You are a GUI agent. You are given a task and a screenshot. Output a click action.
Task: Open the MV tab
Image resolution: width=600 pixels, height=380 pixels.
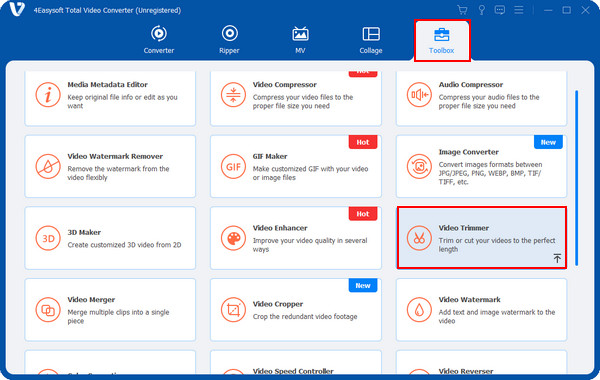point(300,39)
